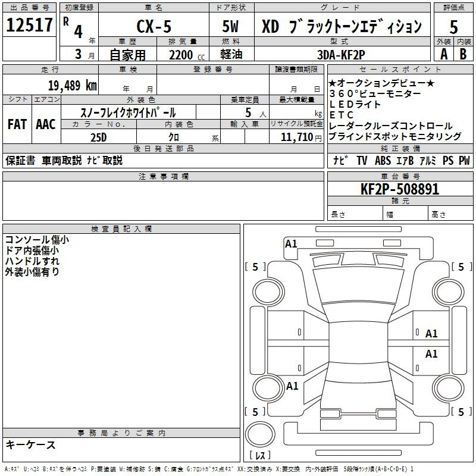Select ブラインドスポットモニタリング line
The height and width of the screenshot is (476, 476).
[395, 137]
